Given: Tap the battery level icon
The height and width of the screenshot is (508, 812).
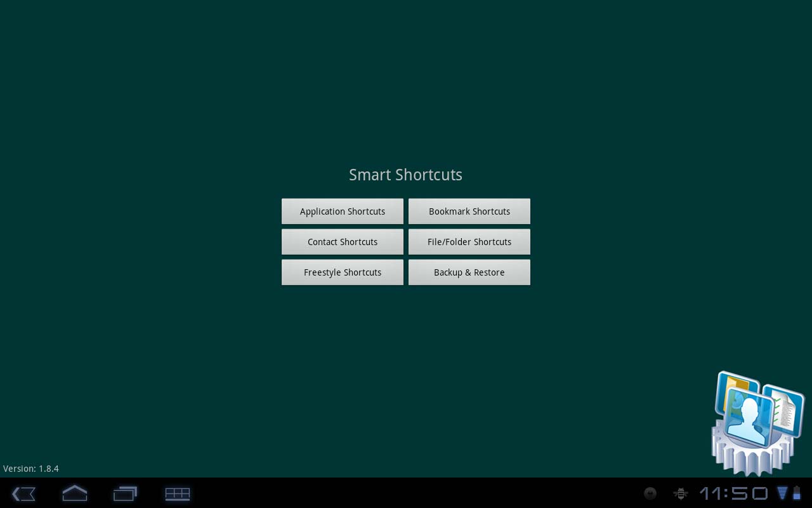Looking at the screenshot, I should [797, 493].
